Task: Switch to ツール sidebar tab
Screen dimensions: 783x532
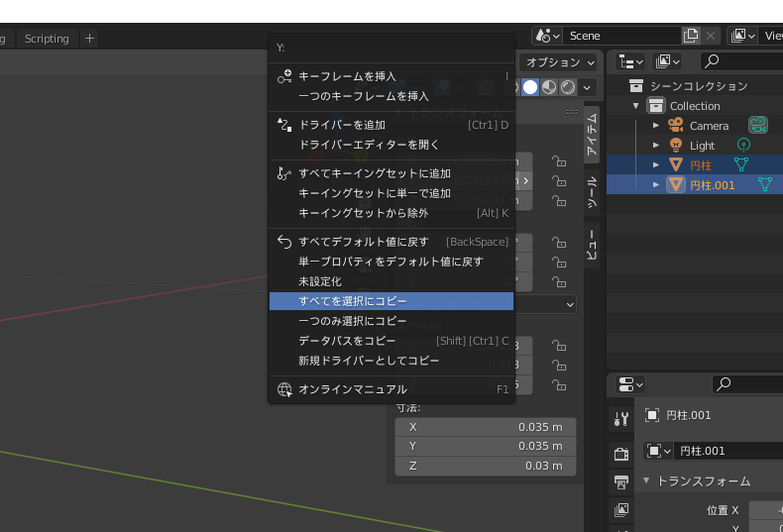Action: coord(592,191)
